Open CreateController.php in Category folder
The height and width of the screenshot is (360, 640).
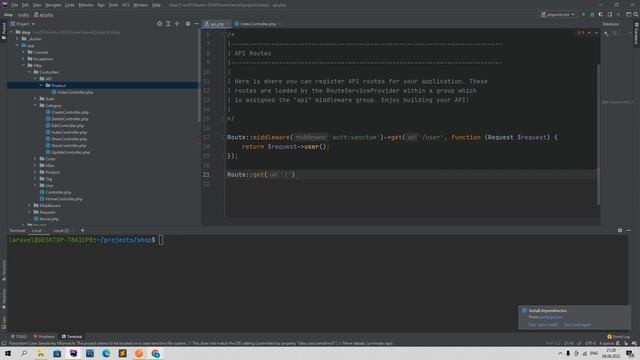pos(67,112)
